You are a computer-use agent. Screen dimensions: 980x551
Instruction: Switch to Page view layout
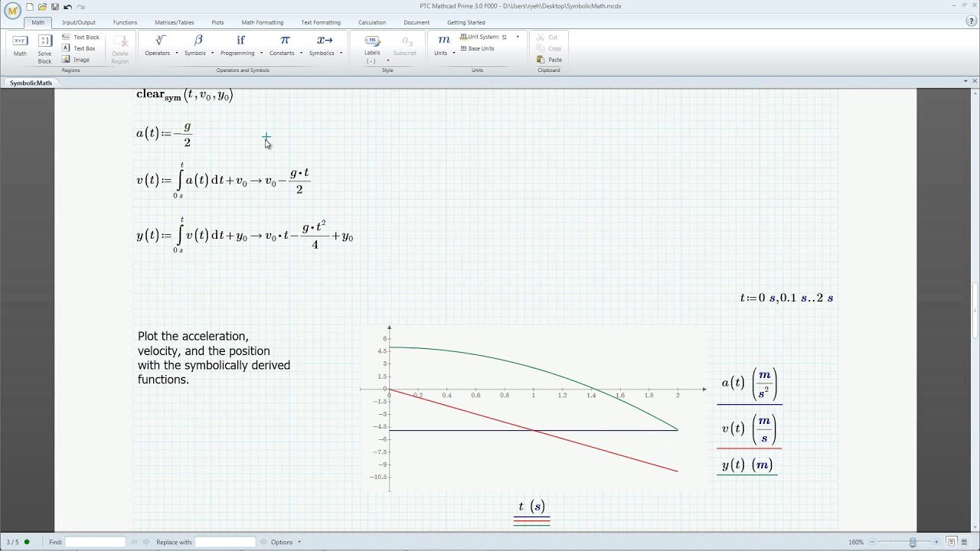[x=952, y=542]
